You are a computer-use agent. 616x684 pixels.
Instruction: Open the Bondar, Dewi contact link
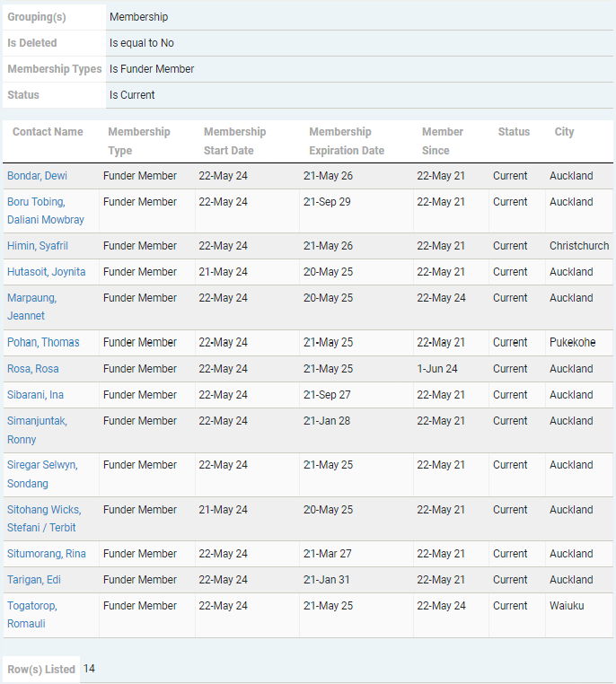tap(37, 176)
